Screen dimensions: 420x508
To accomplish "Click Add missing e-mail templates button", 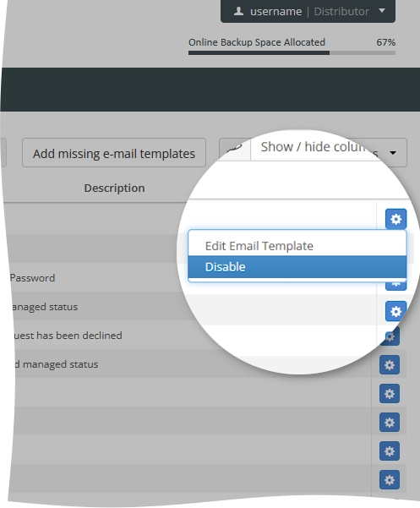I will pos(114,153).
